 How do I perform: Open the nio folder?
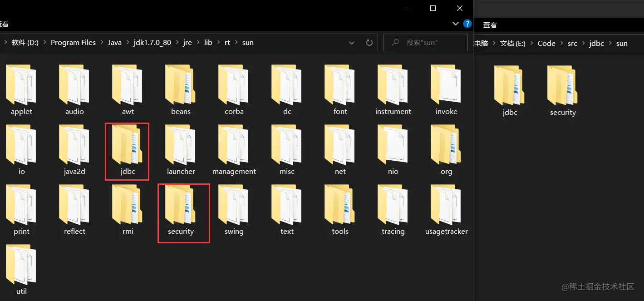[393, 150]
